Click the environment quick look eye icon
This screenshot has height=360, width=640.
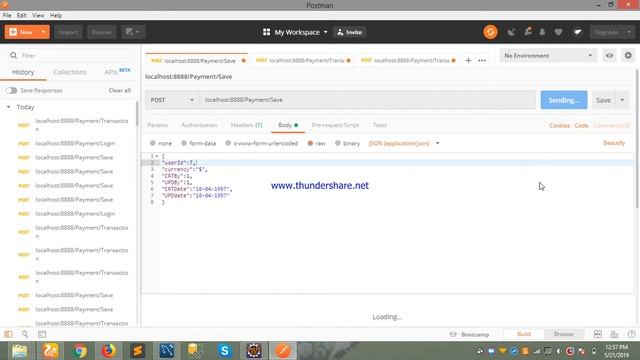pos(609,55)
